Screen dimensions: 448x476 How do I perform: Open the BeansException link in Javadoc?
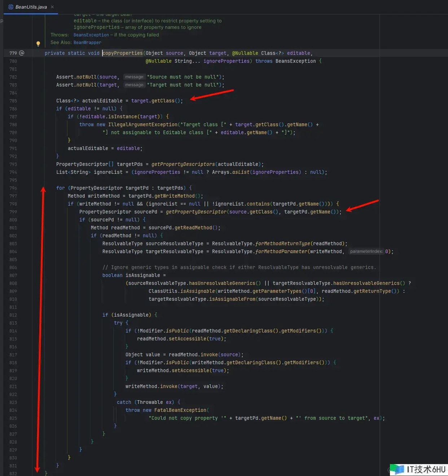(x=91, y=35)
